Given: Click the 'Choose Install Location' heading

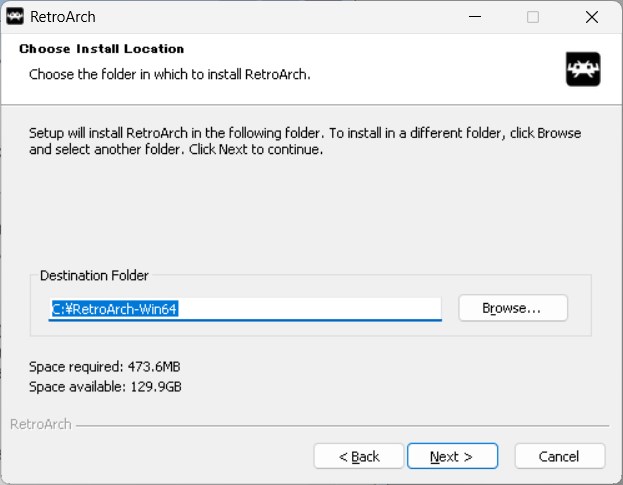Looking at the screenshot, I should pyautogui.click(x=102, y=49).
